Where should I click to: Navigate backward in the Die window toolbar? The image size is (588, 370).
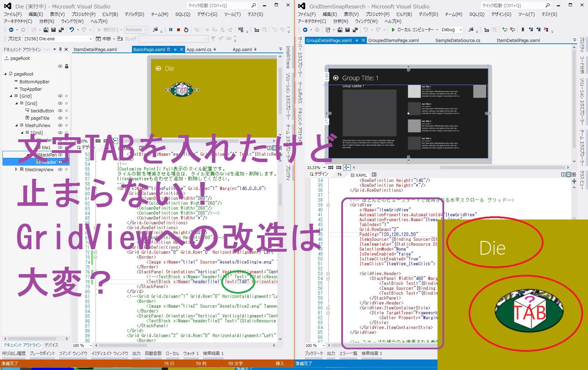tap(11, 30)
